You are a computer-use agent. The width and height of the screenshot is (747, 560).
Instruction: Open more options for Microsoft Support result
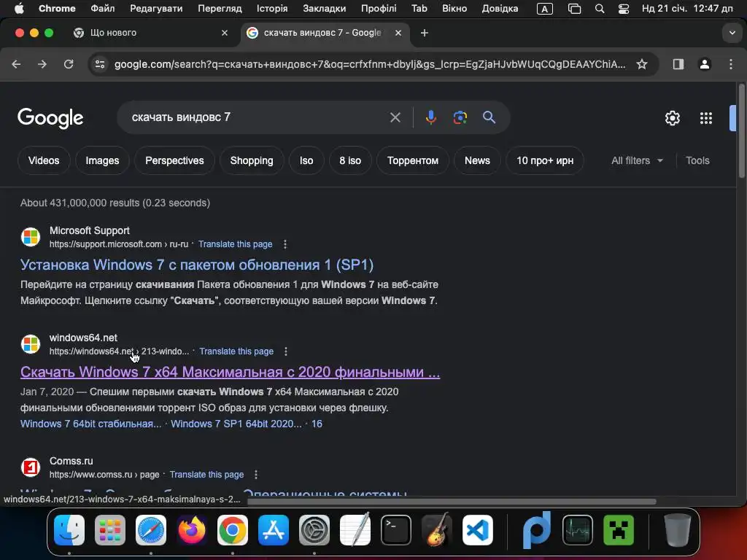[285, 244]
